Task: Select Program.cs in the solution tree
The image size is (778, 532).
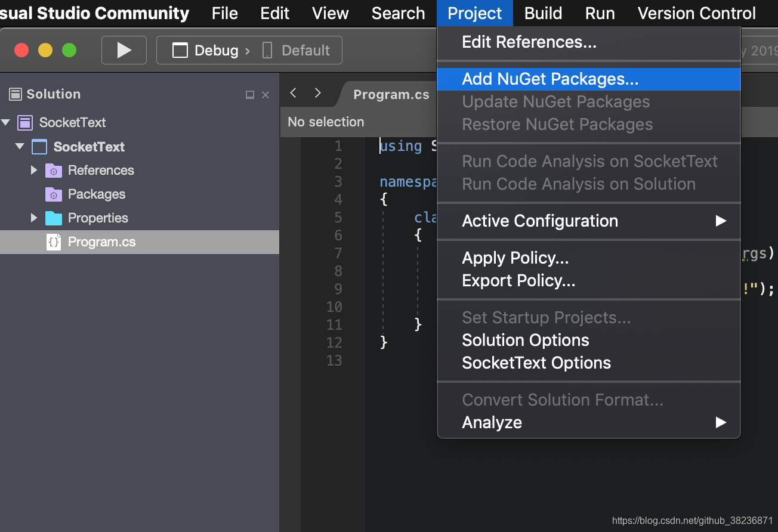Action: pos(140,242)
